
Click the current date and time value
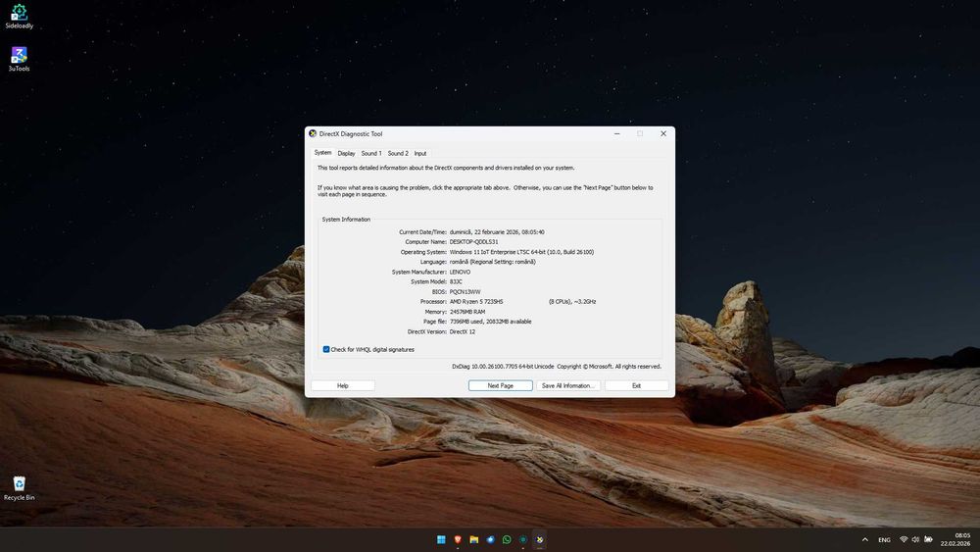(497, 232)
